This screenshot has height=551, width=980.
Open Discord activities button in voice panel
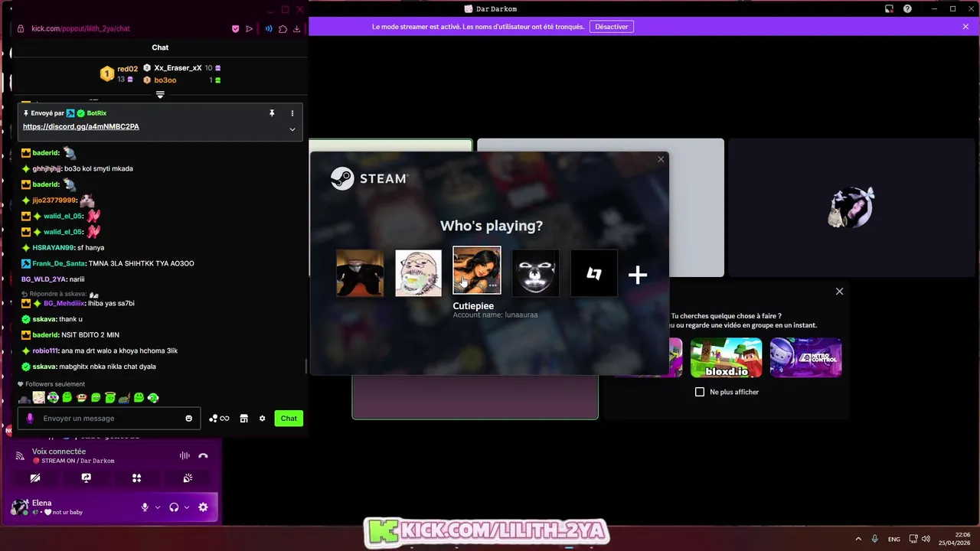click(137, 478)
